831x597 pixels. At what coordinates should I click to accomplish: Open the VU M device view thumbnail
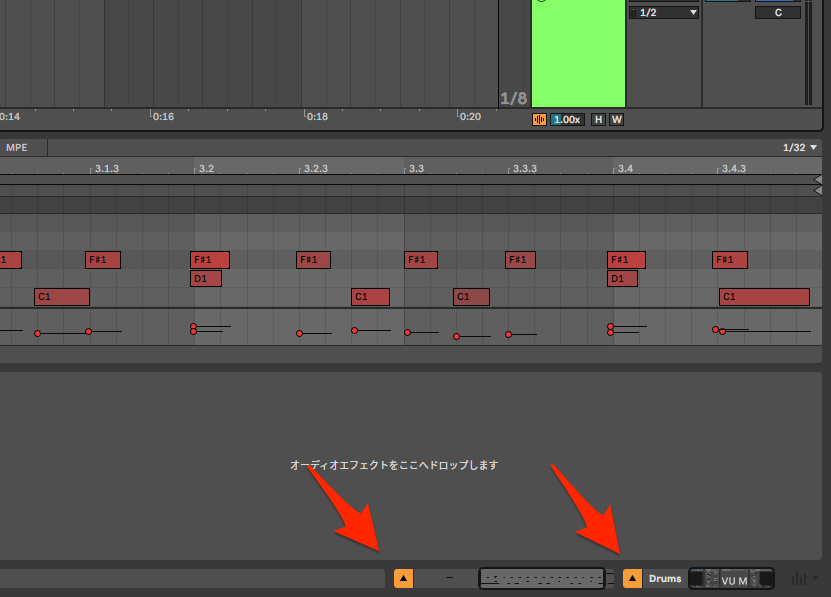[x=732, y=579]
